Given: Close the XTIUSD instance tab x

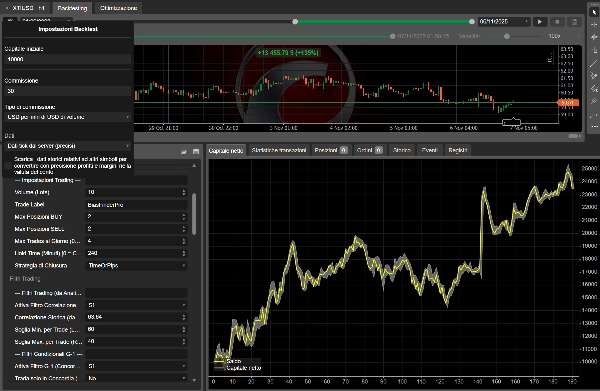Looking at the screenshot, I should pyautogui.click(x=7, y=8).
